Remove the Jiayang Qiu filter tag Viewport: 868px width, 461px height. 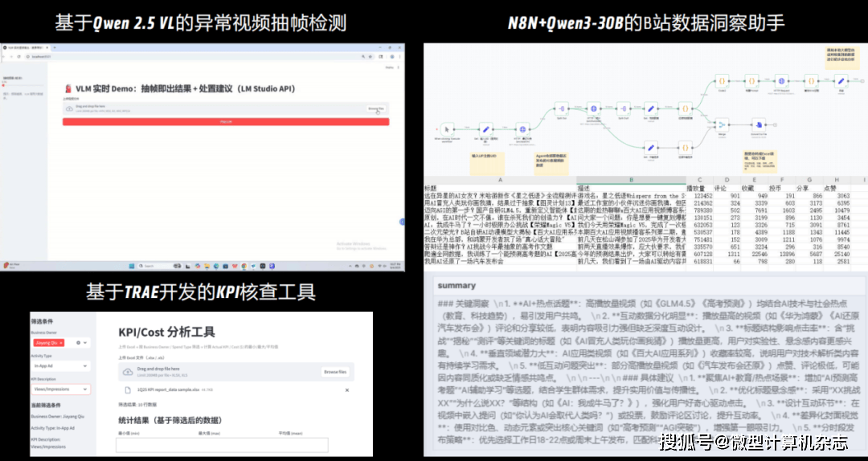tap(61, 343)
